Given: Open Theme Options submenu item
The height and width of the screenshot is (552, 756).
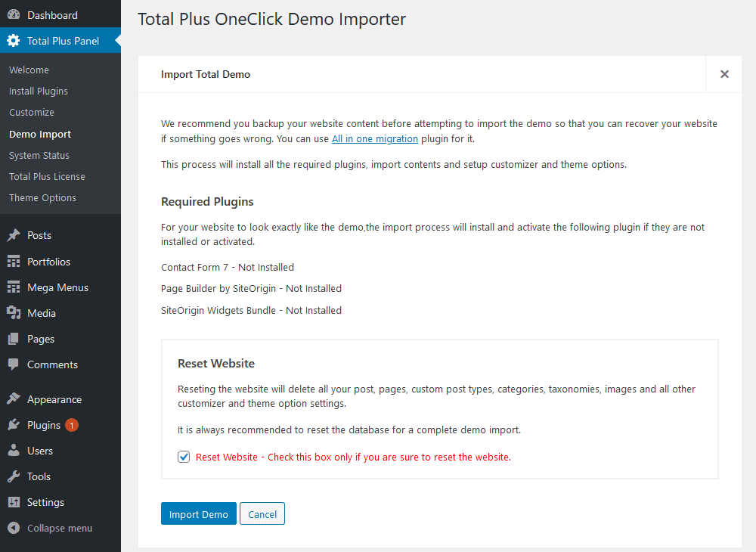Looking at the screenshot, I should [43, 197].
